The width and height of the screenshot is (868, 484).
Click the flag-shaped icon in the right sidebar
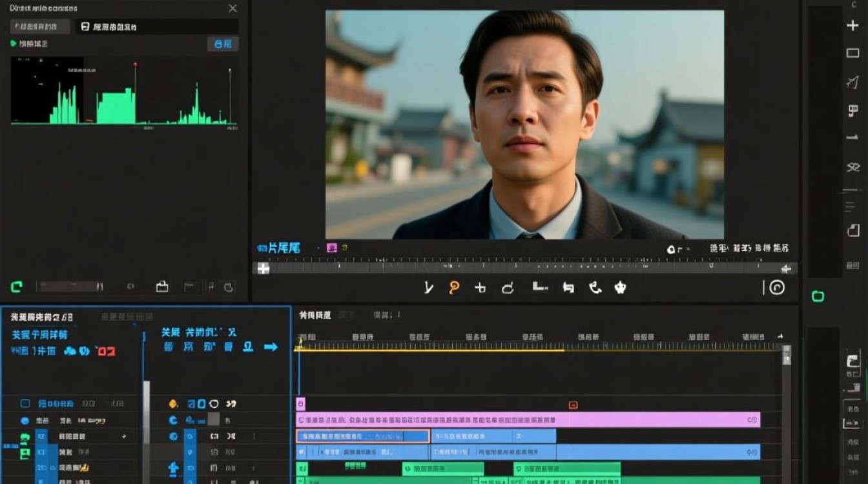852,111
